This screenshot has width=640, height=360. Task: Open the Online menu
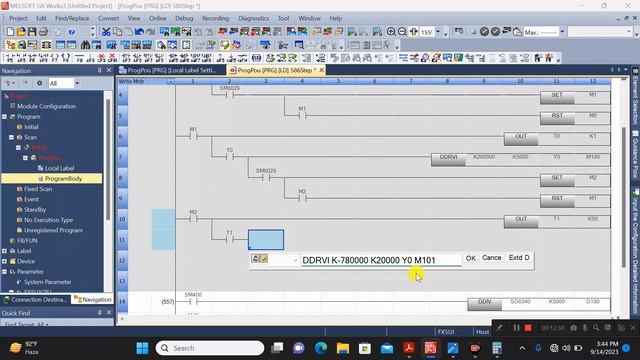(158, 18)
